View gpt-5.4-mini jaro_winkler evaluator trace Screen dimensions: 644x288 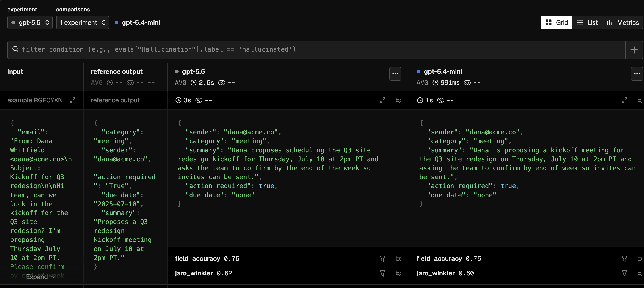tap(640, 273)
